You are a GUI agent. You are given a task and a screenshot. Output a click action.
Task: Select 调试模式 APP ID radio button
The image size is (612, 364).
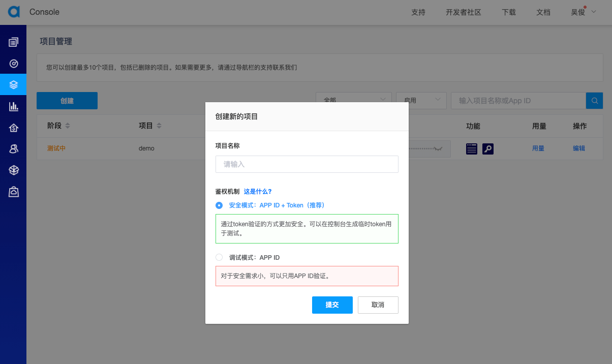219,258
